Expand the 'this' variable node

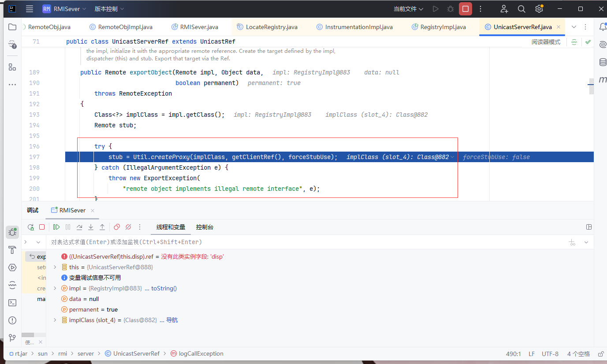(x=55, y=267)
